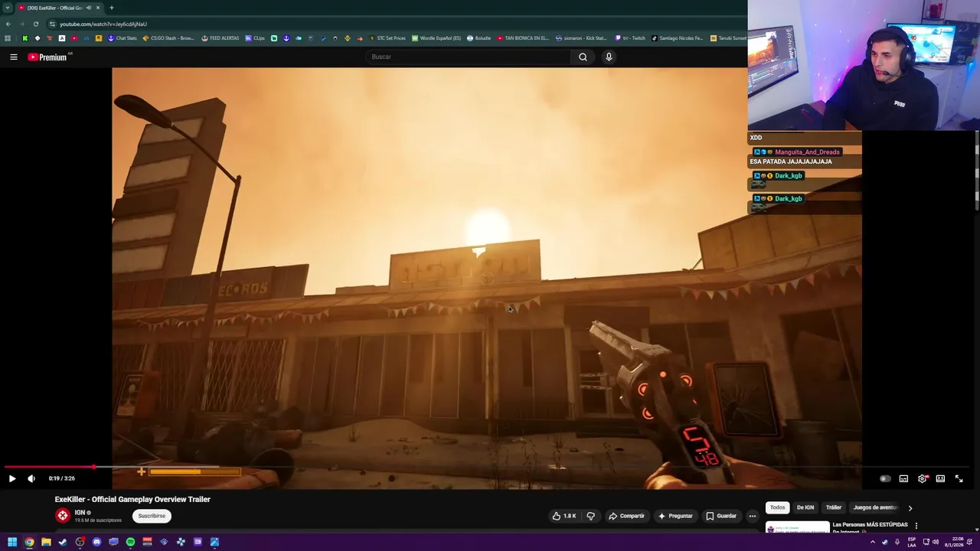The height and width of the screenshot is (551, 980).
Task: Open the YouTube hamburger guide menu
Action: pyautogui.click(x=13, y=57)
